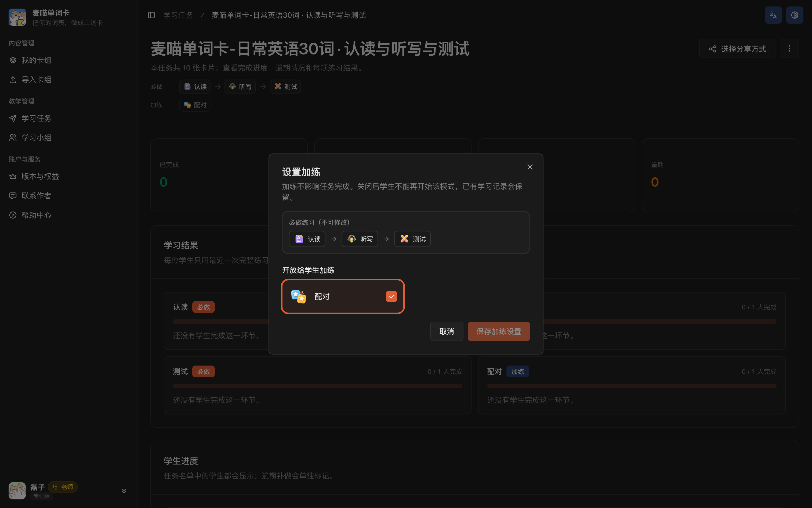This screenshot has width=812, height=508.
Task: Open 帮助中心 in sidebar
Action: (69, 215)
